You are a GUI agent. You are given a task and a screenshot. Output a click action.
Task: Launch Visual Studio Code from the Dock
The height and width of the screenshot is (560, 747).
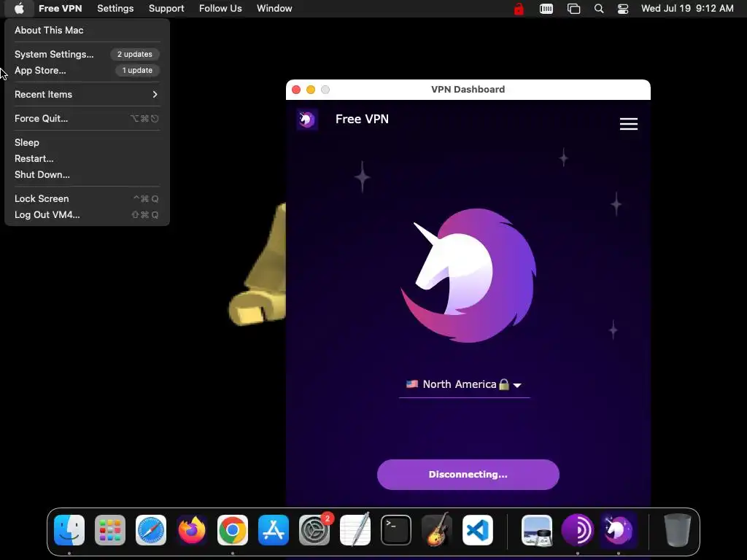(x=478, y=530)
